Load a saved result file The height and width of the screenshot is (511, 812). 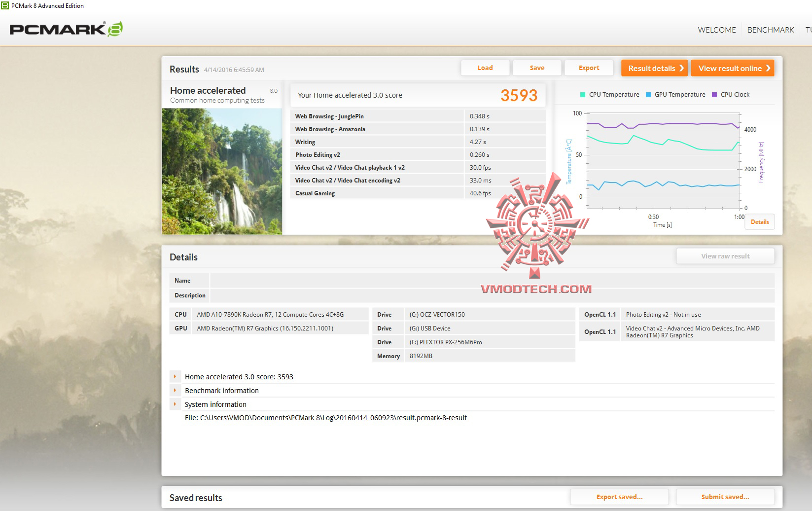coord(485,68)
